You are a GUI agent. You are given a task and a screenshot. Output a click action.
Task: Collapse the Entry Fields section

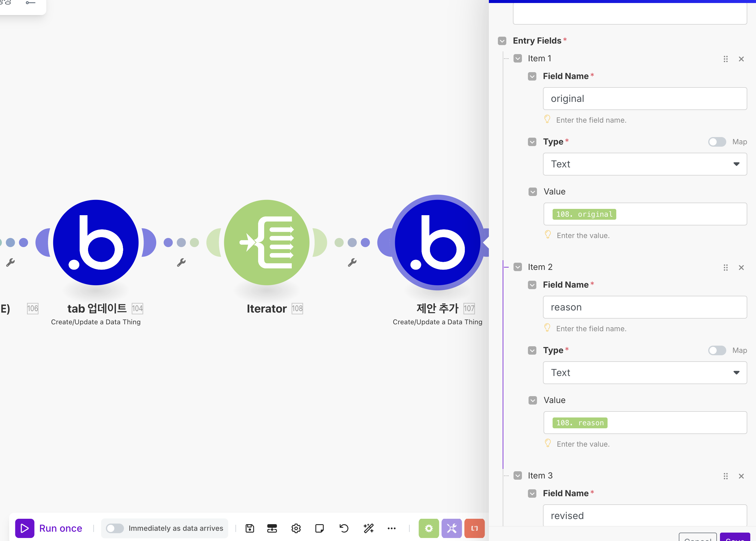(x=502, y=41)
